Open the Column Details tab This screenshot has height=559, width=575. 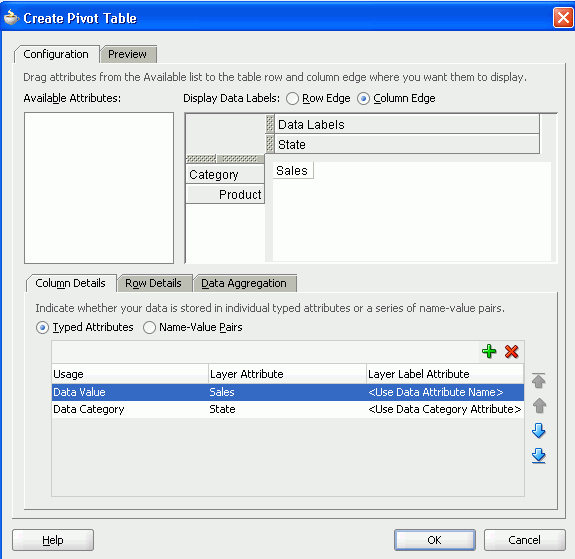tap(70, 283)
